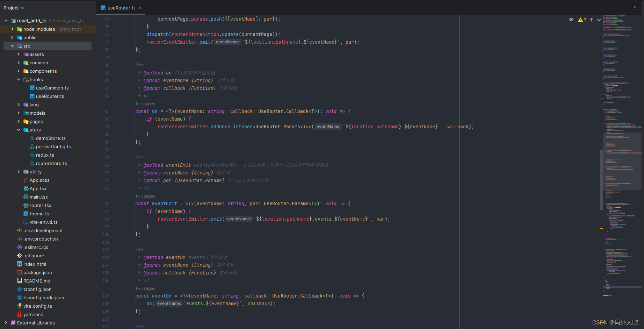Click the dispatch call on line 76

point(158,34)
